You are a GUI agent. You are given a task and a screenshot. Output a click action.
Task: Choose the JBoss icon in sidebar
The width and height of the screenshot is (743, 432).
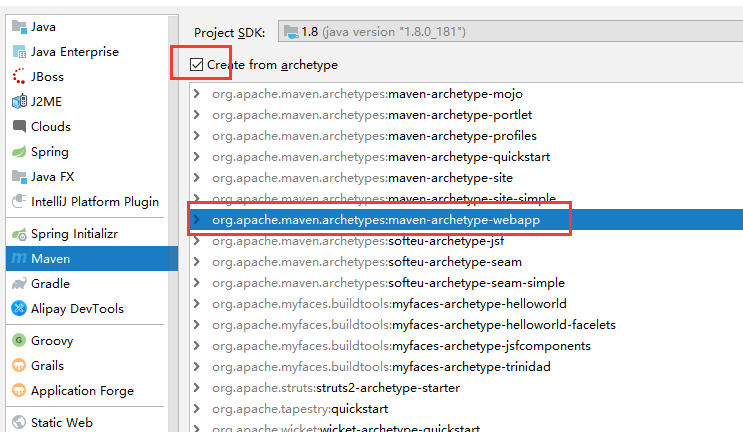pos(19,76)
